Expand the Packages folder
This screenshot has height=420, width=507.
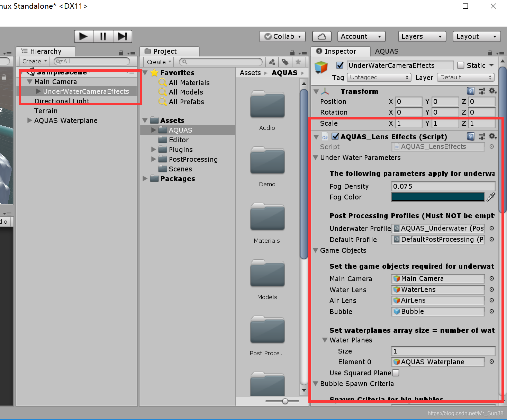145,179
